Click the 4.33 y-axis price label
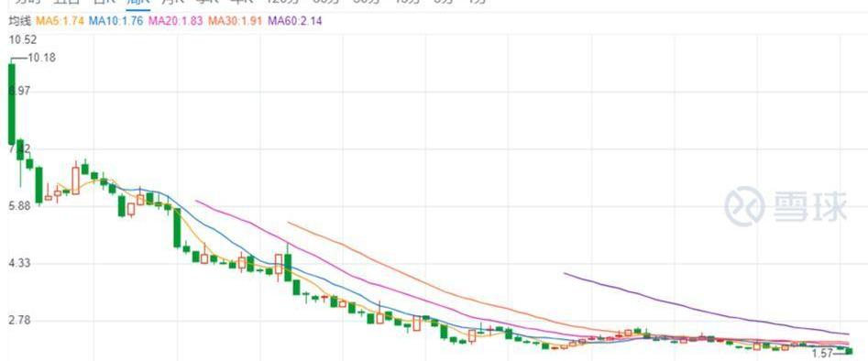The height and width of the screenshot is (361, 868). click(x=19, y=264)
